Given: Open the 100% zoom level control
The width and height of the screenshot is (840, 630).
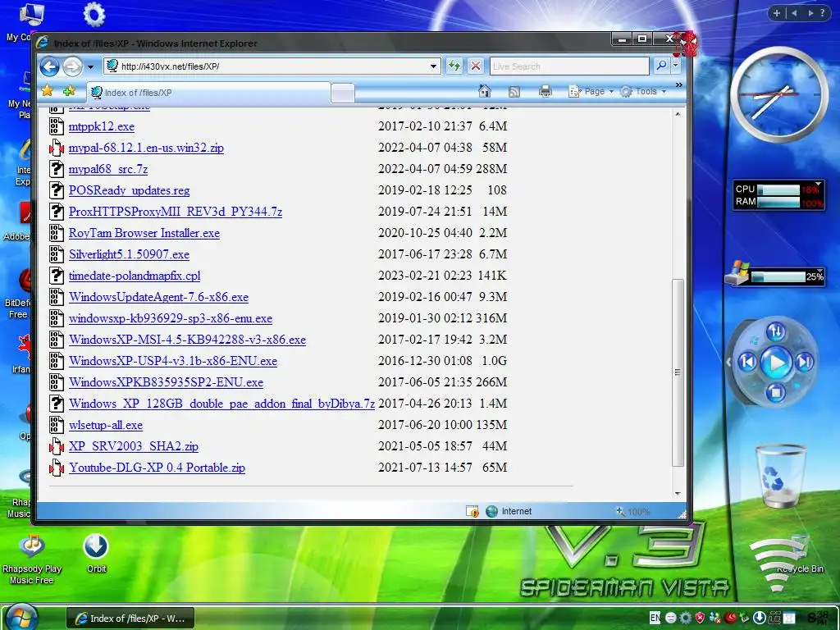Looking at the screenshot, I should pyautogui.click(x=633, y=512).
